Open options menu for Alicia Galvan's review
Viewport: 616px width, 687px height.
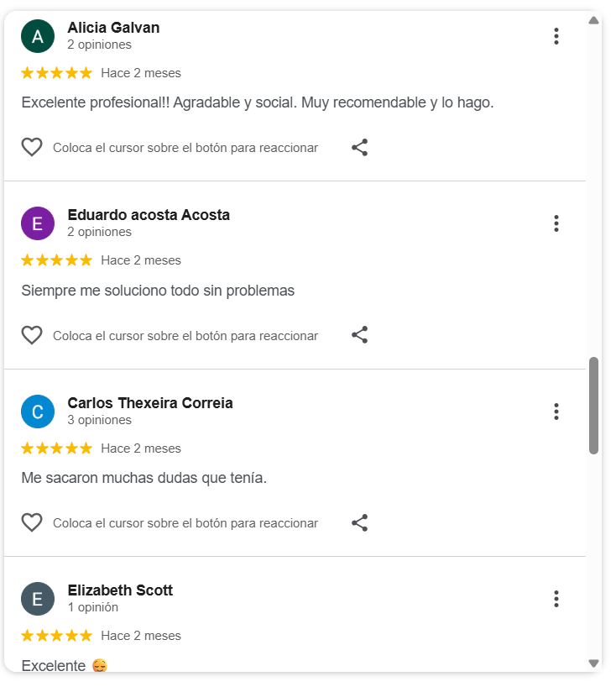tap(556, 36)
